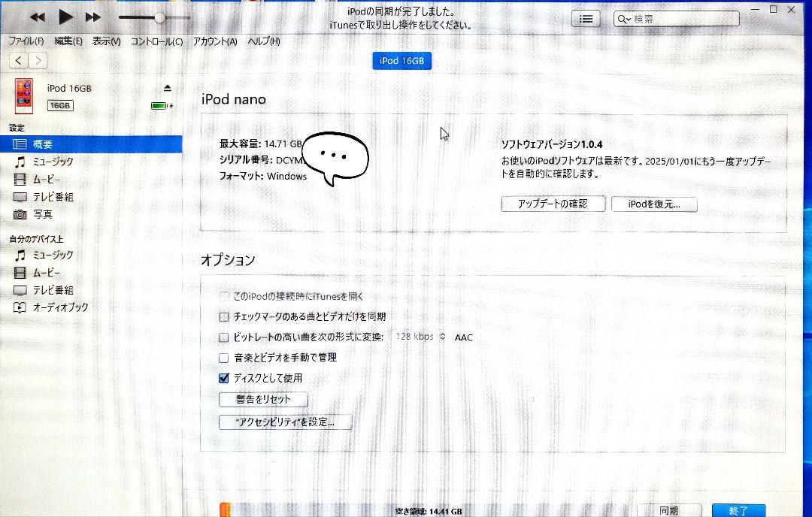Click the "アクセシビリティ"を設定... button

(286, 422)
